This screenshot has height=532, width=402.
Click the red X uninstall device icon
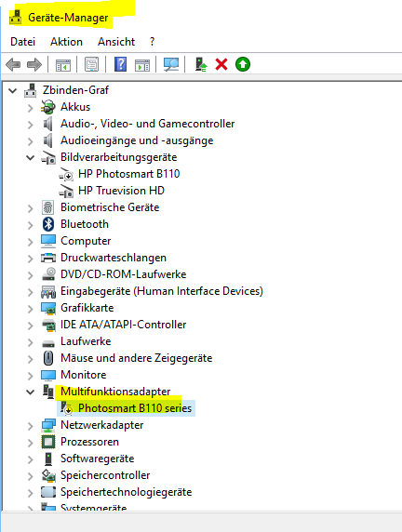click(221, 64)
